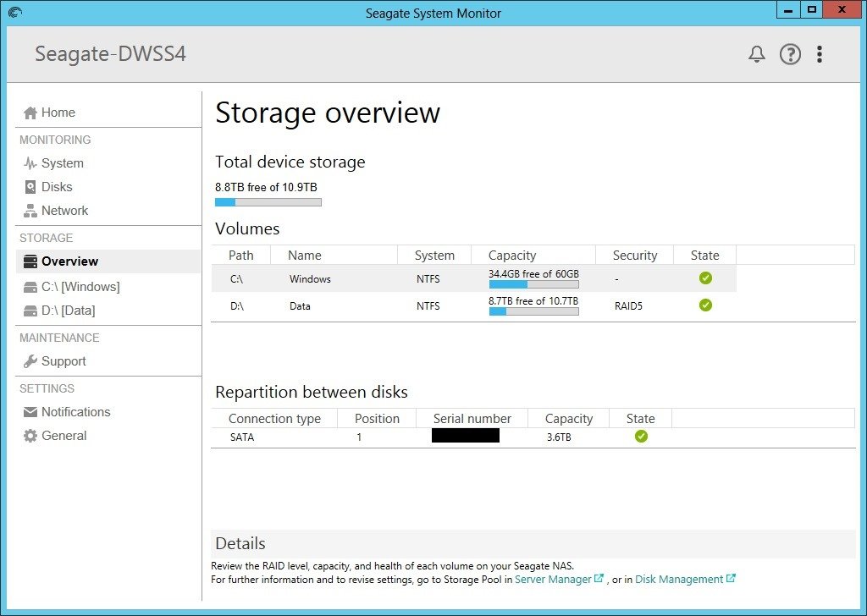This screenshot has height=616, width=867.
Task: Click the D:\ [Data] drive icon
Action: click(30, 311)
